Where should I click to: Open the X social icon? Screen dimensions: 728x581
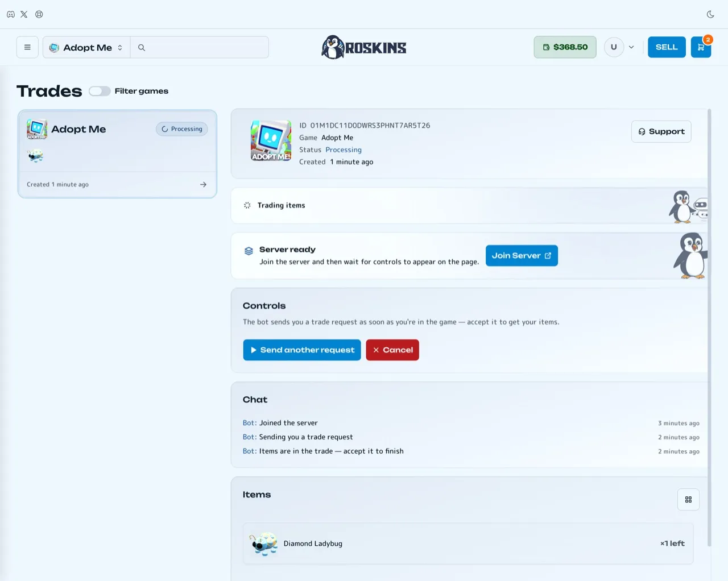[24, 14]
